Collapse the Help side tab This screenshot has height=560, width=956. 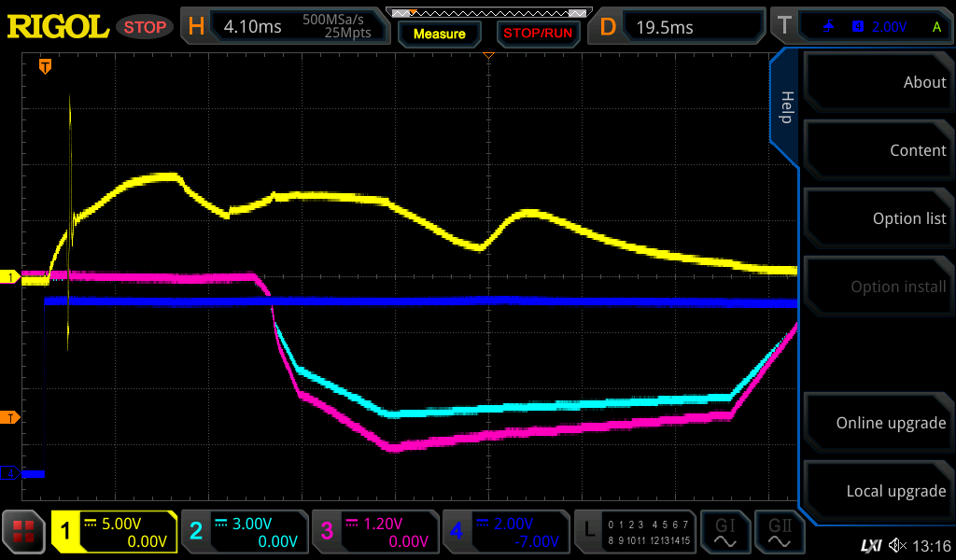(785, 107)
